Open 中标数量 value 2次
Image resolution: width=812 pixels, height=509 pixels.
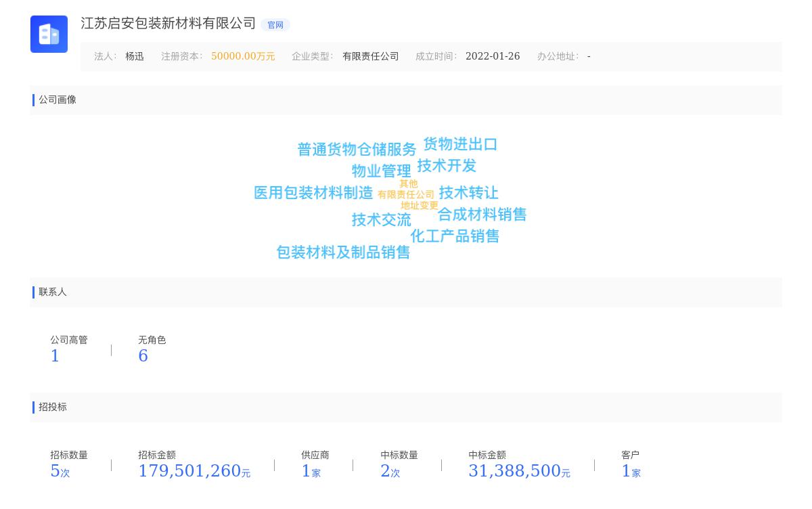click(x=390, y=471)
